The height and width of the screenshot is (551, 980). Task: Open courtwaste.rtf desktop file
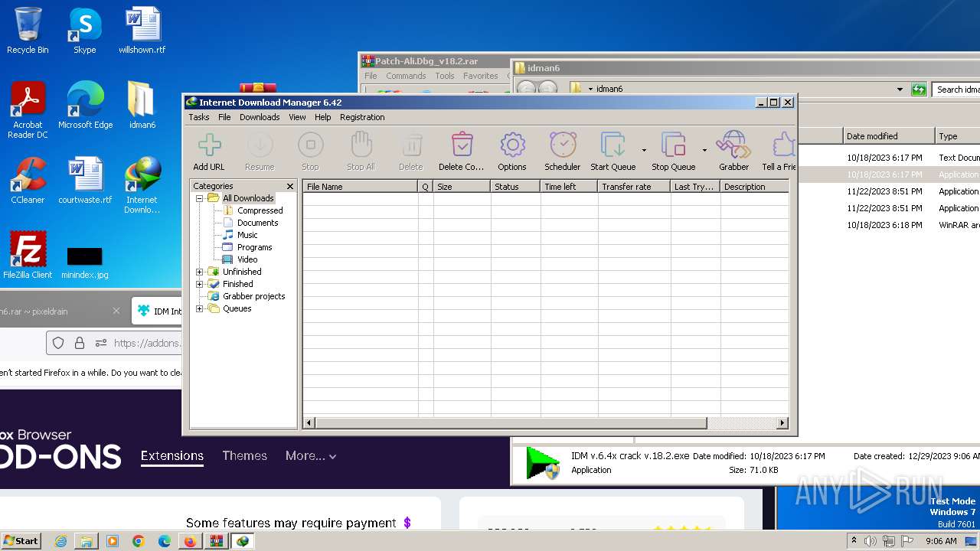[x=85, y=181]
